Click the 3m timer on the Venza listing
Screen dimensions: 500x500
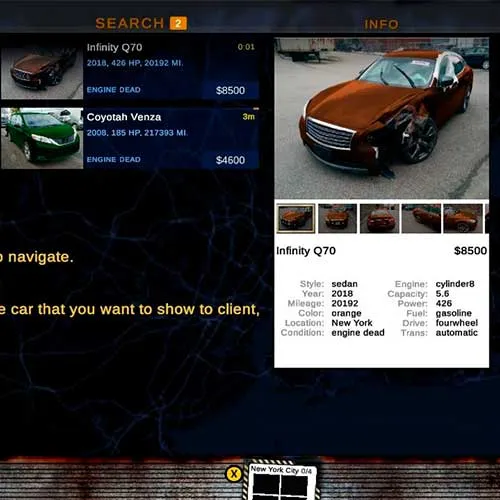[248, 117]
